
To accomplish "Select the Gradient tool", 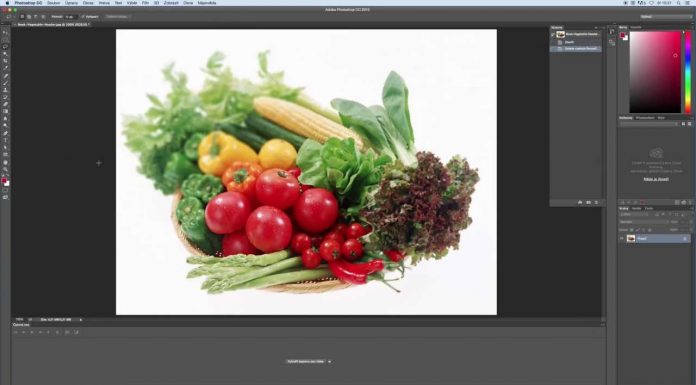I will pyautogui.click(x=5, y=111).
